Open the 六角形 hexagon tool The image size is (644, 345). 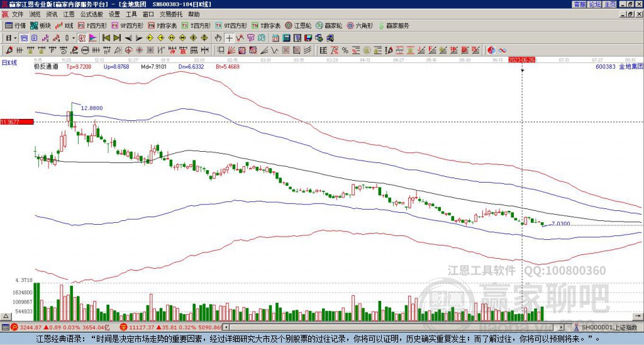360,26
